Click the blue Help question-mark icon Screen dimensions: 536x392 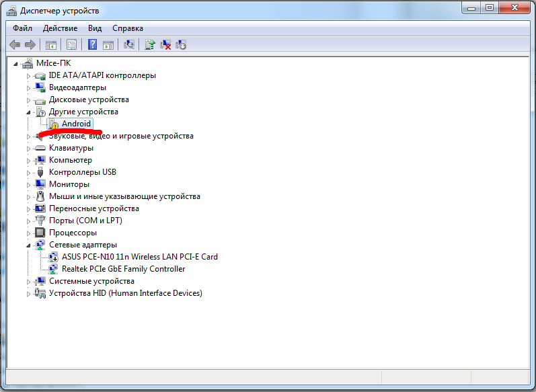(92, 44)
